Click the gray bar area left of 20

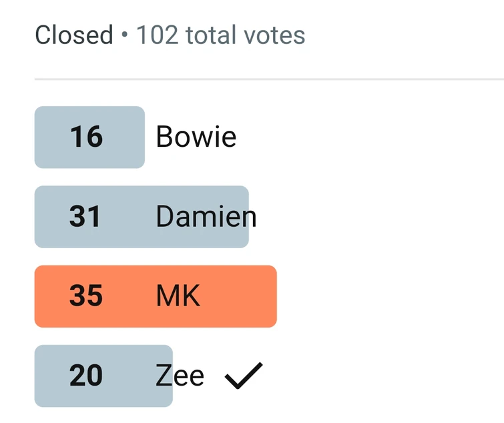pos(50,376)
